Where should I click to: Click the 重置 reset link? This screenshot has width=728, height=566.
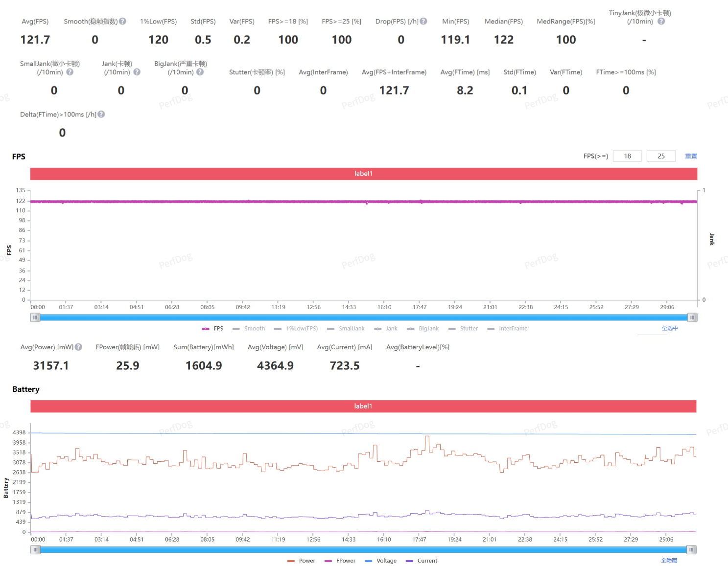coord(691,156)
